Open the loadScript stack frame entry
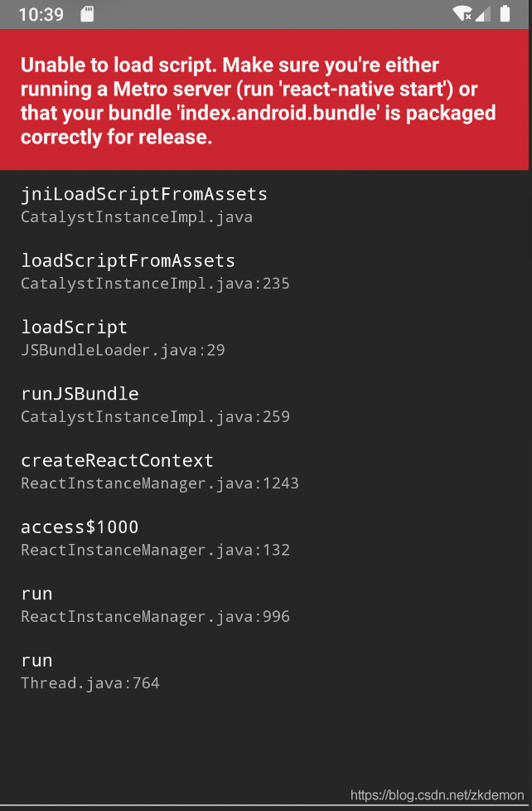Screen dimensions: 532x811 75,327
